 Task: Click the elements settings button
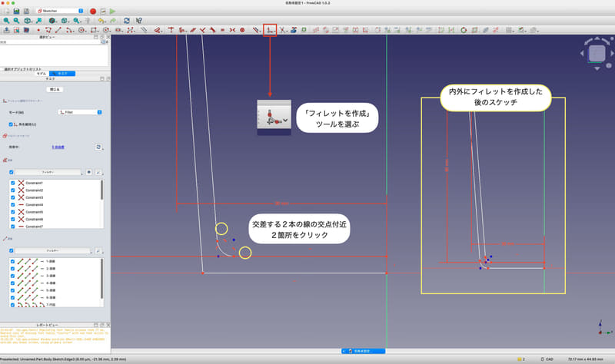pyautogui.click(x=98, y=250)
